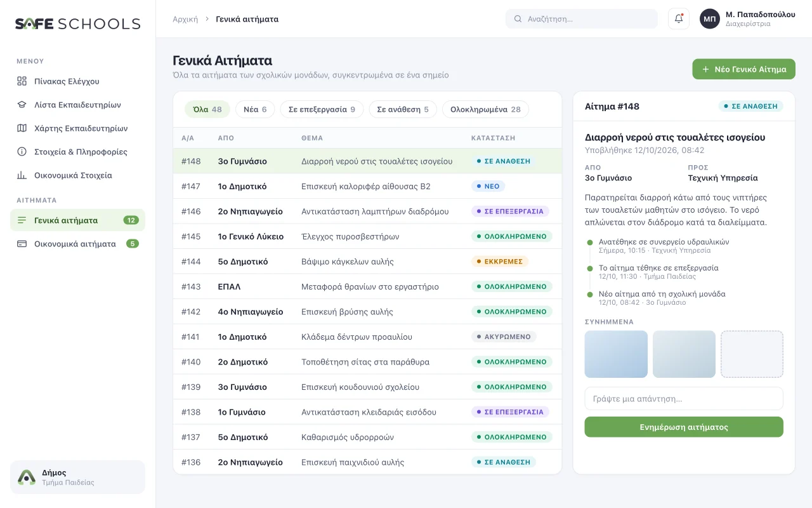
Task: Show Σε ανάθεση 5 requests
Action: coord(403,109)
